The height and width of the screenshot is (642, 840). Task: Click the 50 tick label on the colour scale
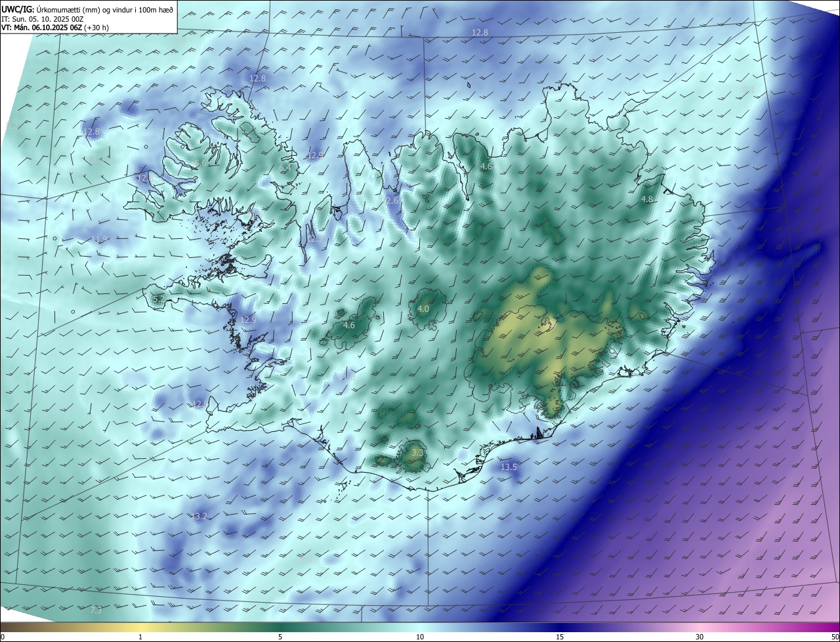pos(835,637)
